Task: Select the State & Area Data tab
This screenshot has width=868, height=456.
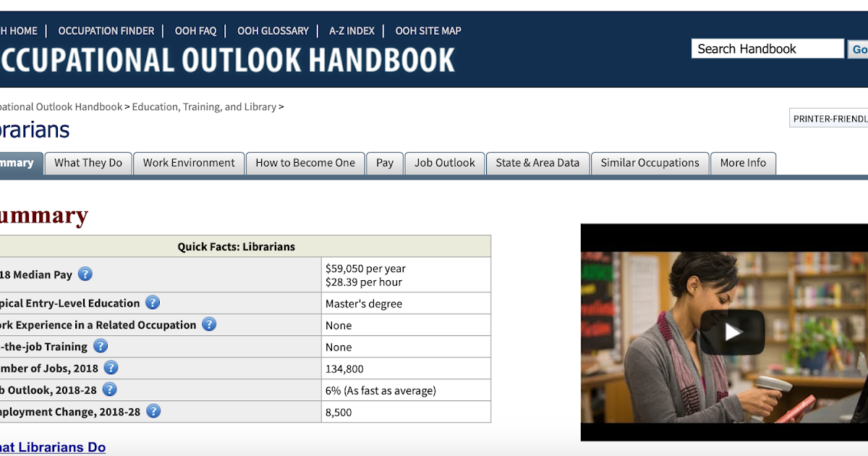Action: 537,163
